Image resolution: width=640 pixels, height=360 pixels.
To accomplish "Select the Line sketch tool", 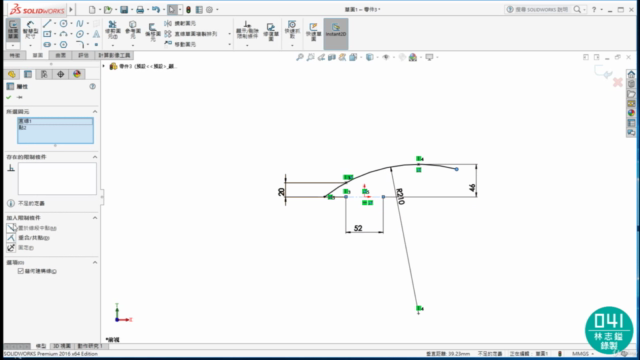I will coord(47,24).
